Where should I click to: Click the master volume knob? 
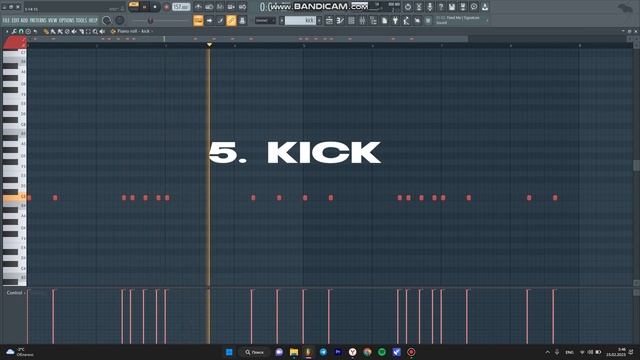tap(107, 20)
